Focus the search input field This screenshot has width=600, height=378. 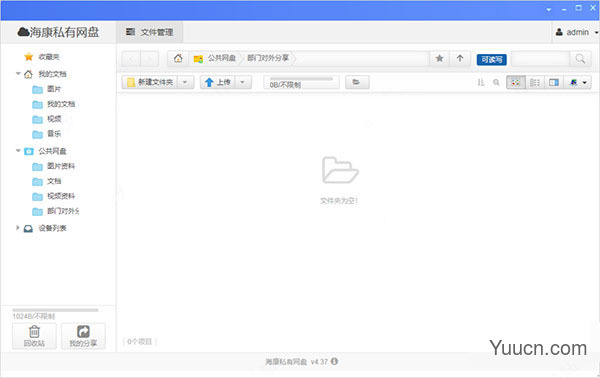point(540,59)
